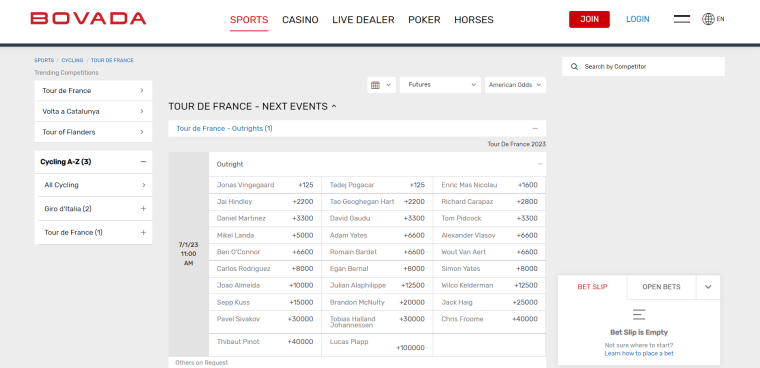760x368 pixels.
Task: Expand Giro d'Italia (2) in sidebar
Action: click(x=143, y=208)
